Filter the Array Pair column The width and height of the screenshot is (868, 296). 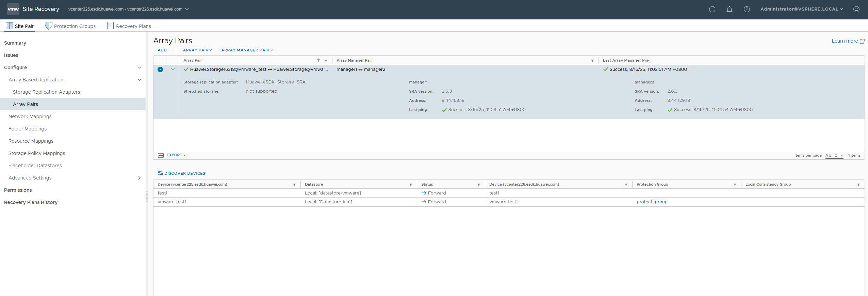[326, 61]
